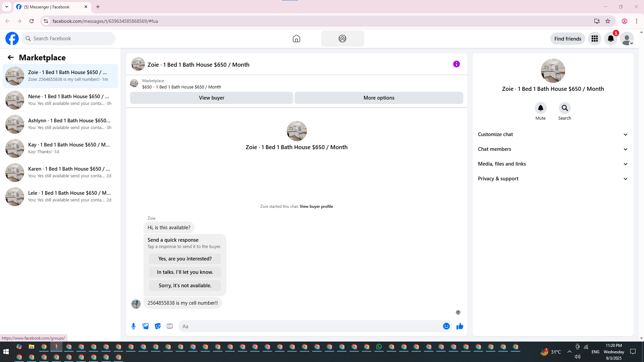Send a voice clip with microphone icon

point(133,326)
